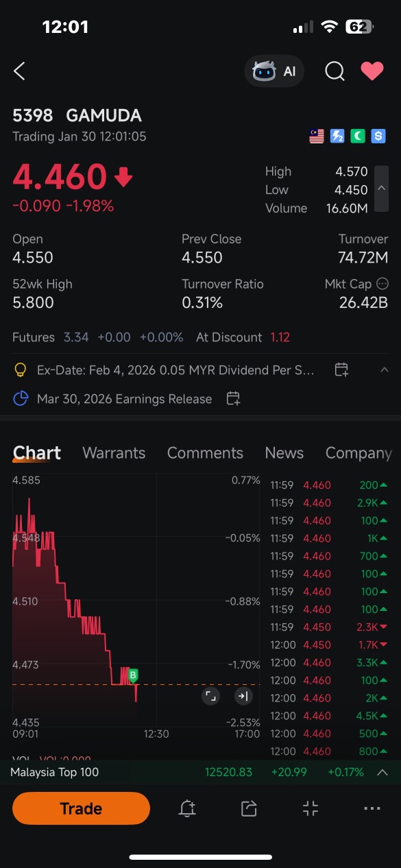Screen dimensions: 401x868
Task: Jump chart to latest arrow icon
Action: coord(243,697)
